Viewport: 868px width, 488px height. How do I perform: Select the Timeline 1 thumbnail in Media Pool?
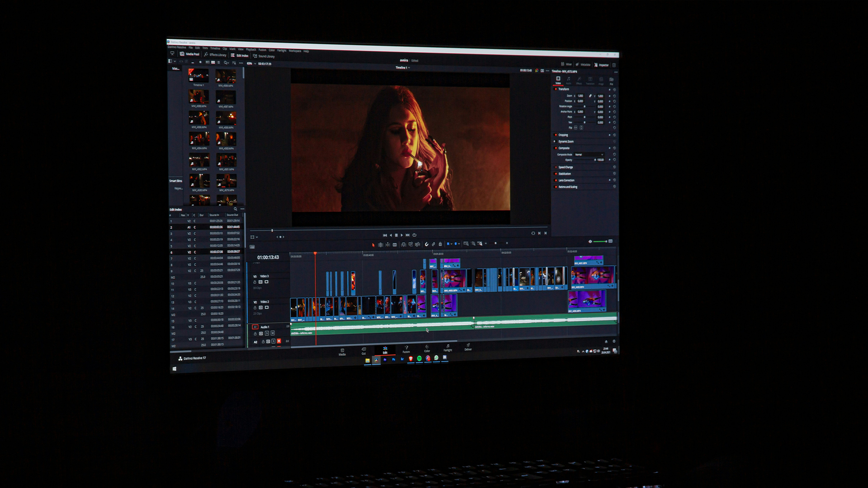coord(198,75)
